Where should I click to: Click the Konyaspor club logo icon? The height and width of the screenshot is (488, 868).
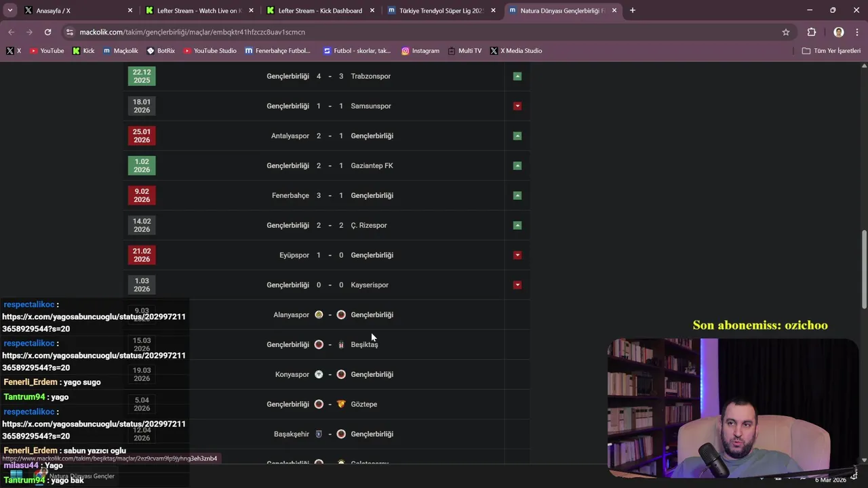pos(319,374)
